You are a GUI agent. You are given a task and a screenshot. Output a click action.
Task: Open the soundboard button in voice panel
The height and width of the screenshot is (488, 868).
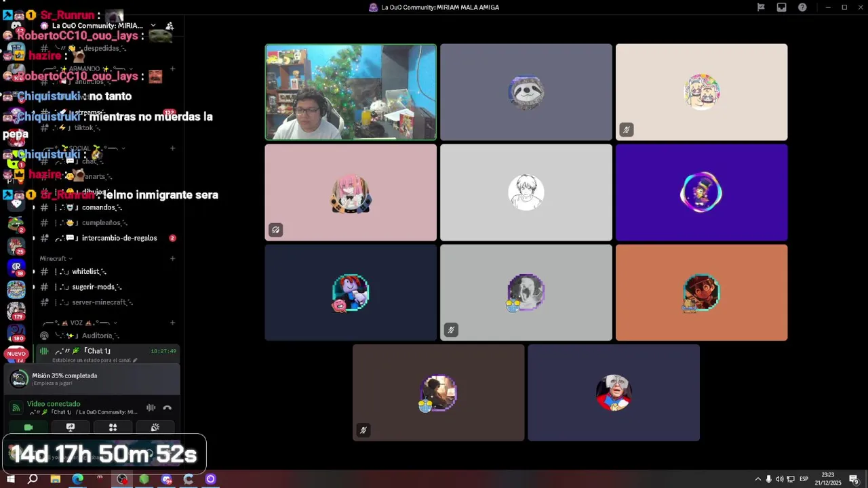tap(155, 427)
